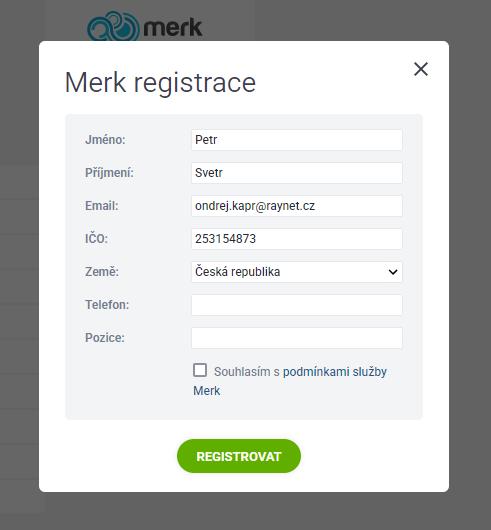Click the Email label text

coord(102,206)
